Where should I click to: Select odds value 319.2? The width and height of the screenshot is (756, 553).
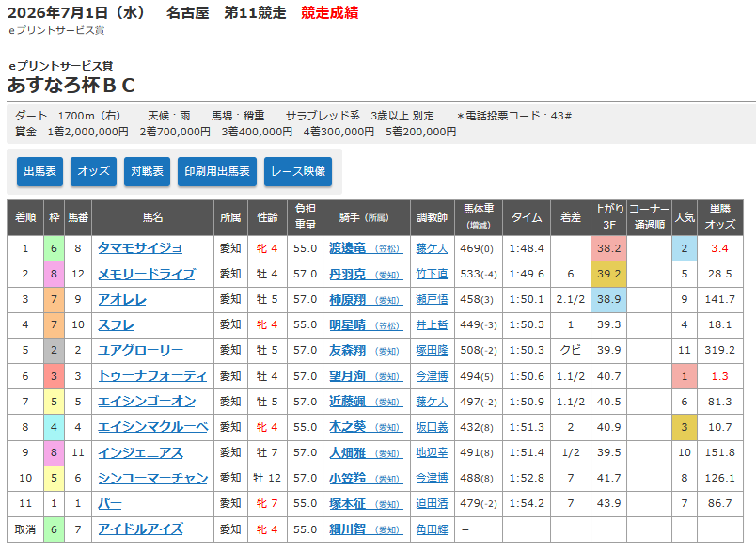(x=720, y=351)
